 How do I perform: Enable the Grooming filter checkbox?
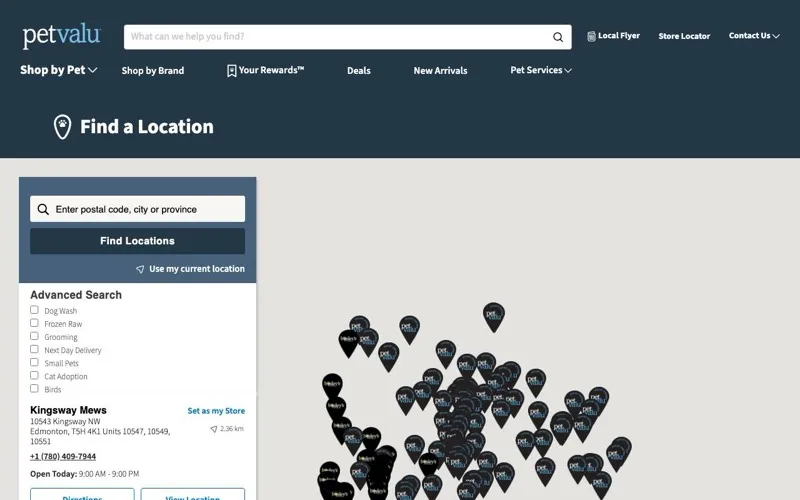(34, 336)
